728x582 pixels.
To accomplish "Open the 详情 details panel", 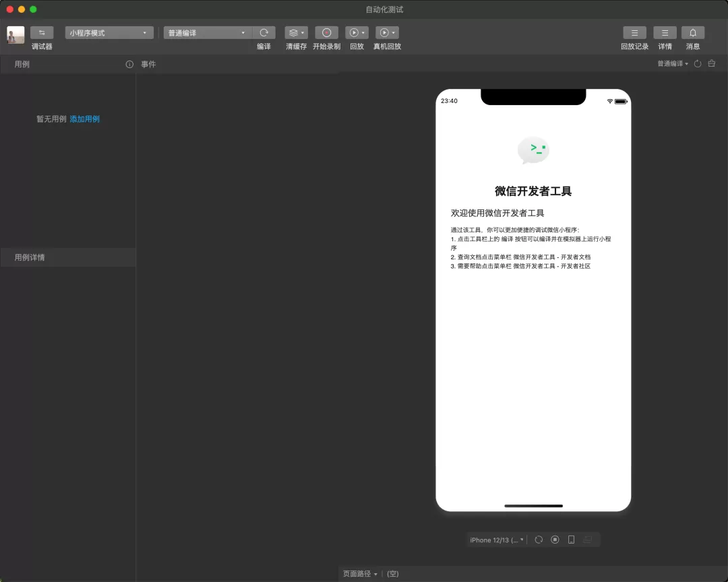I will [x=665, y=32].
